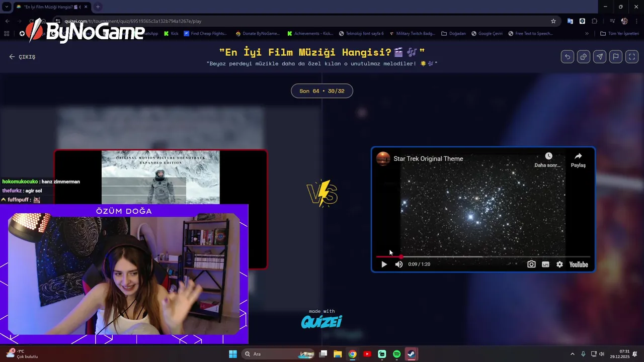
Task: Switch to Chrome in the taskbar
Action: pyautogui.click(x=353, y=354)
